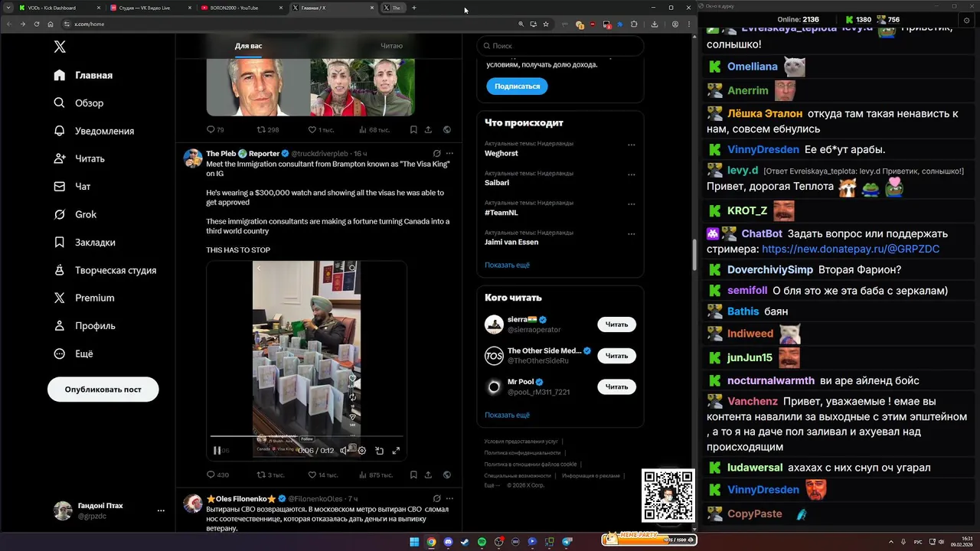The width and height of the screenshot is (980, 551).
Task: Like The Pleb Reporter post (14 тыс.)
Action: [x=323, y=475]
